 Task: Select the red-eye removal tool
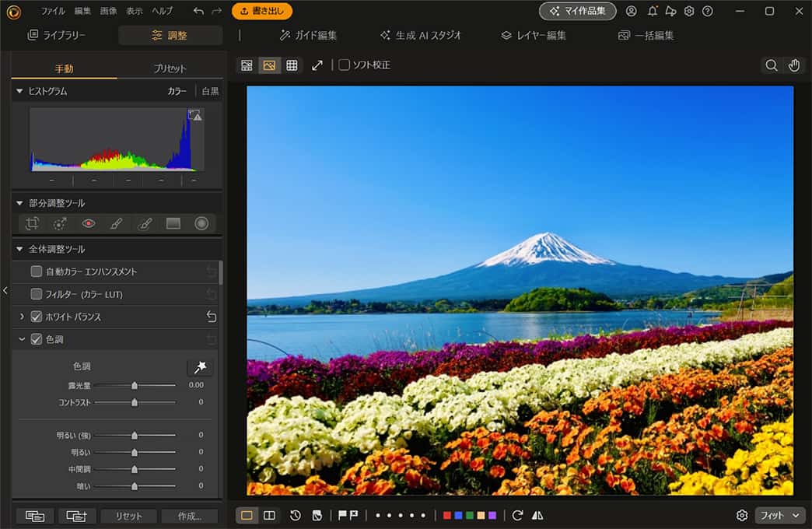click(x=89, y=223)
